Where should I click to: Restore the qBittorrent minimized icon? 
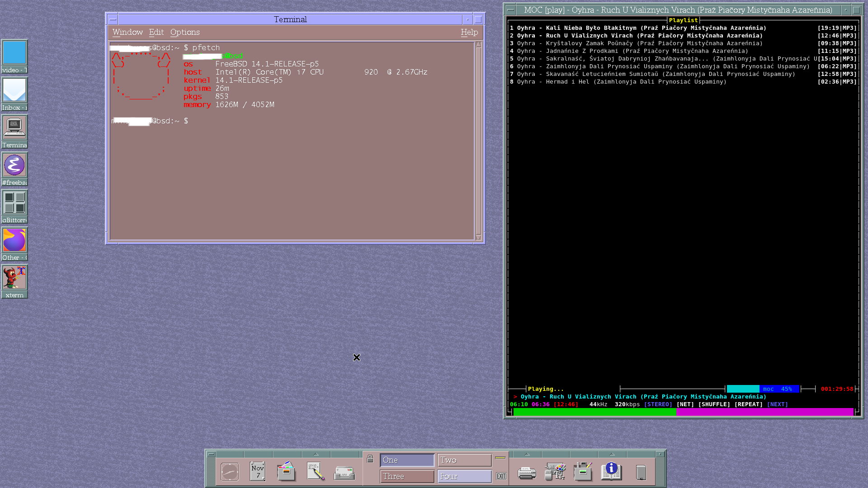tap(14, 206)
